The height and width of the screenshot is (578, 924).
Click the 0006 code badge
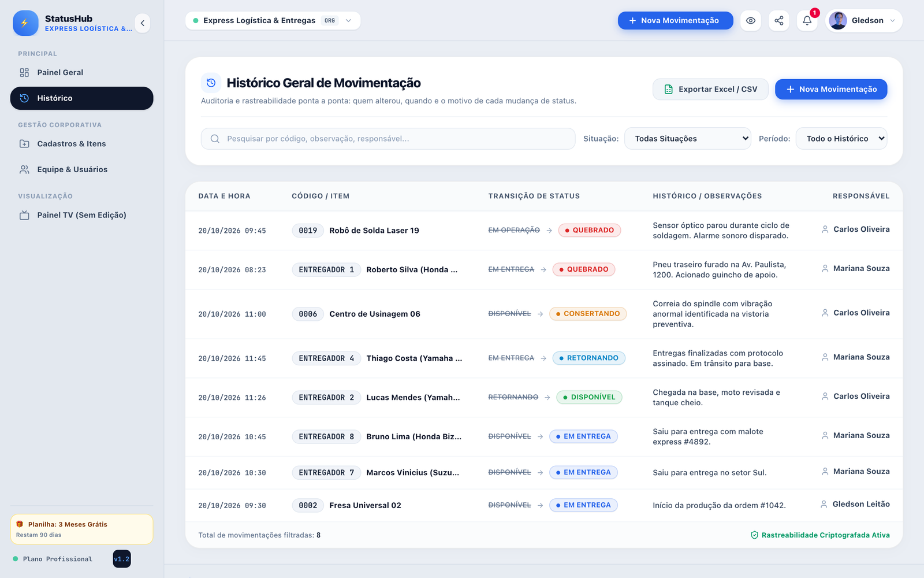308,314
